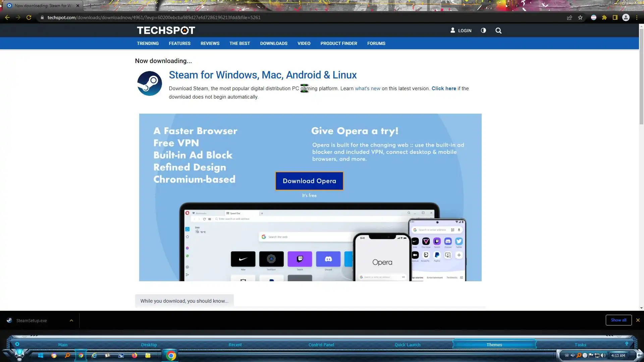The width and height of the screenshot is (644, 362).
Task: Click the Download Opera button
Action: click(x=309, y=181)
